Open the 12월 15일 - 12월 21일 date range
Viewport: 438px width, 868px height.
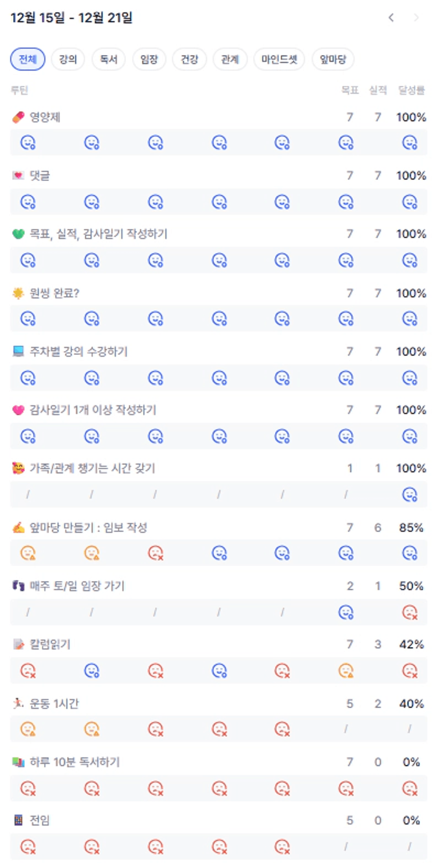(71, 17)
